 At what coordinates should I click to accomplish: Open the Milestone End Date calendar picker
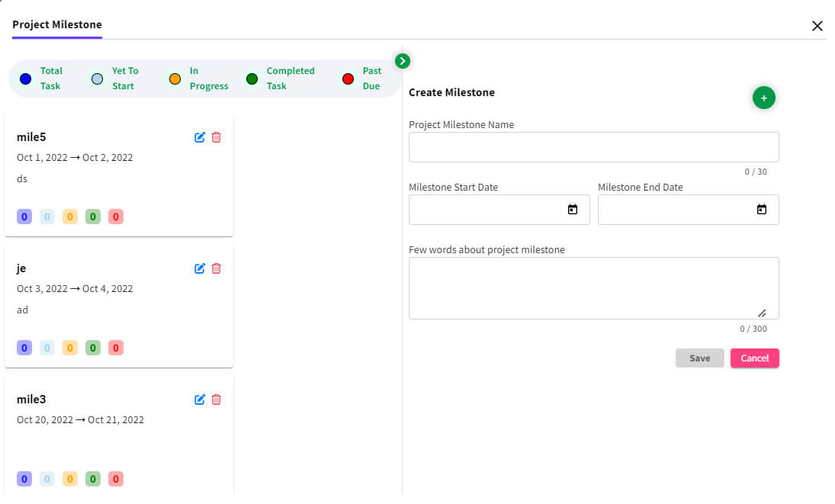(762, 209)
